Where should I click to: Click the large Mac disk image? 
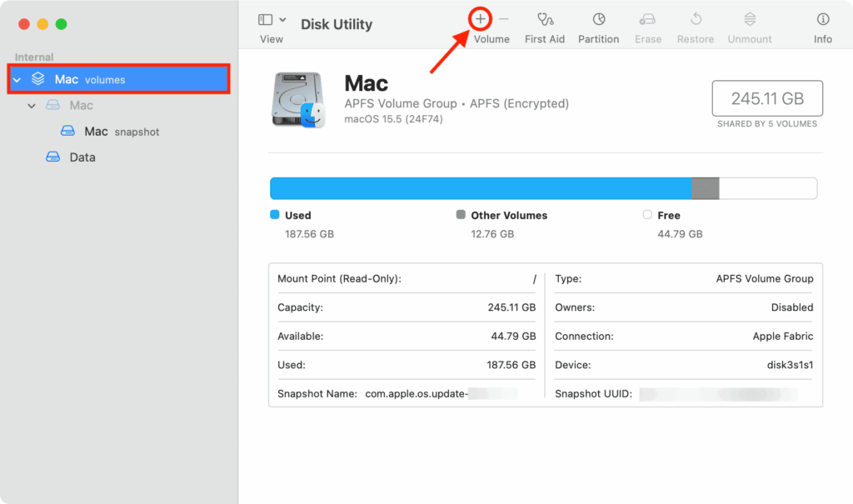coord(298,100)
